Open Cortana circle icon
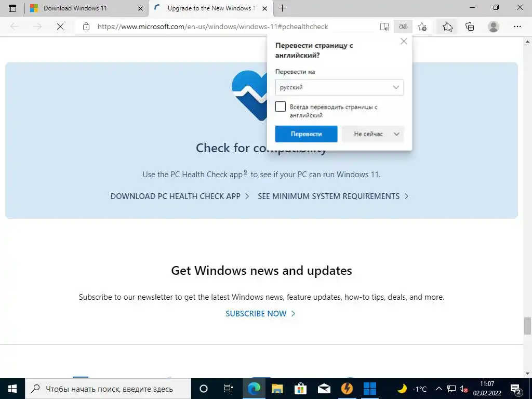This screenshot has width=532, height=399. (x=203, y=389)
